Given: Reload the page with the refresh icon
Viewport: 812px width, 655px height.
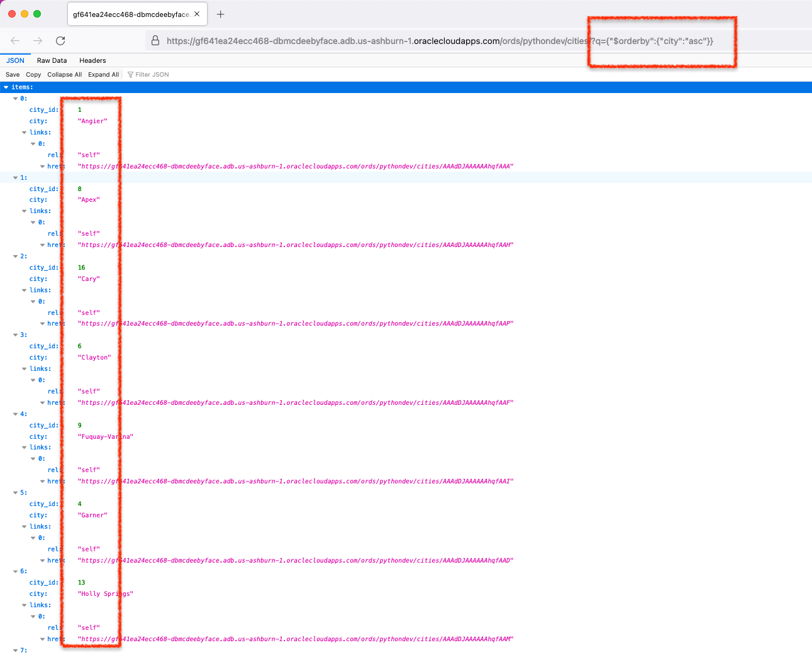Looking at the screenshot, I should tap(60, 40).
